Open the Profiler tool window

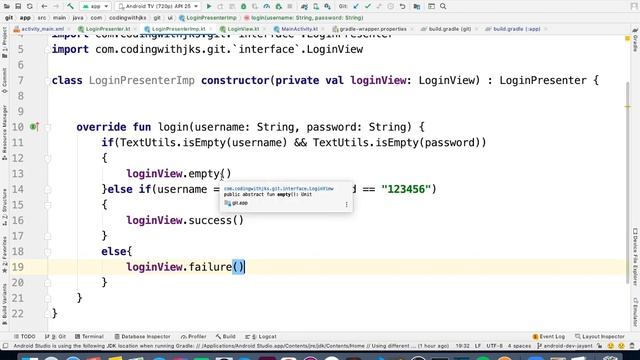193,336
